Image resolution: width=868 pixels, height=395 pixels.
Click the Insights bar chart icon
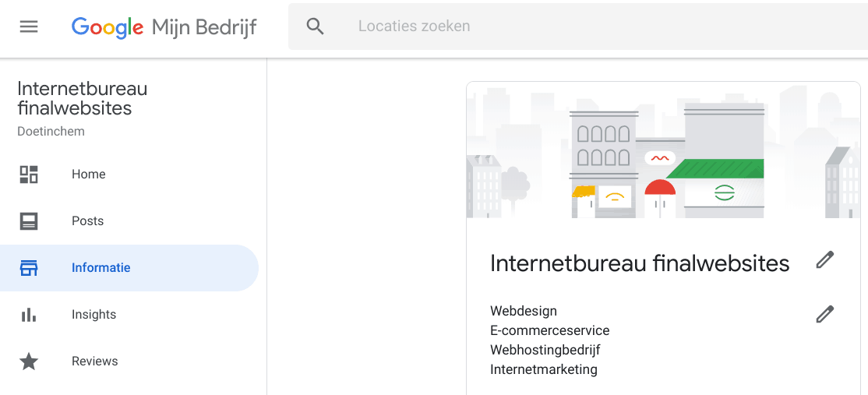pyautogui.click(x=29, y=315)
